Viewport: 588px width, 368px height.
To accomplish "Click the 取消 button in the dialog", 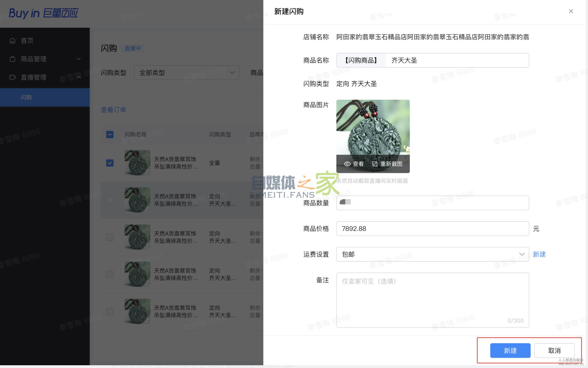I will point(554,350).
